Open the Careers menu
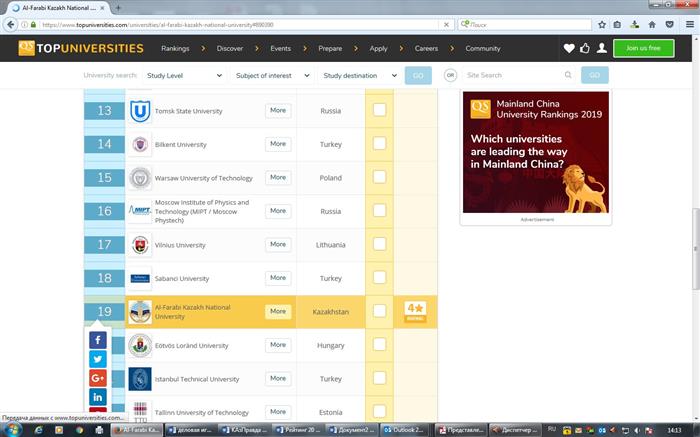This screenshot has height=437, width=700. click(426, 48)
